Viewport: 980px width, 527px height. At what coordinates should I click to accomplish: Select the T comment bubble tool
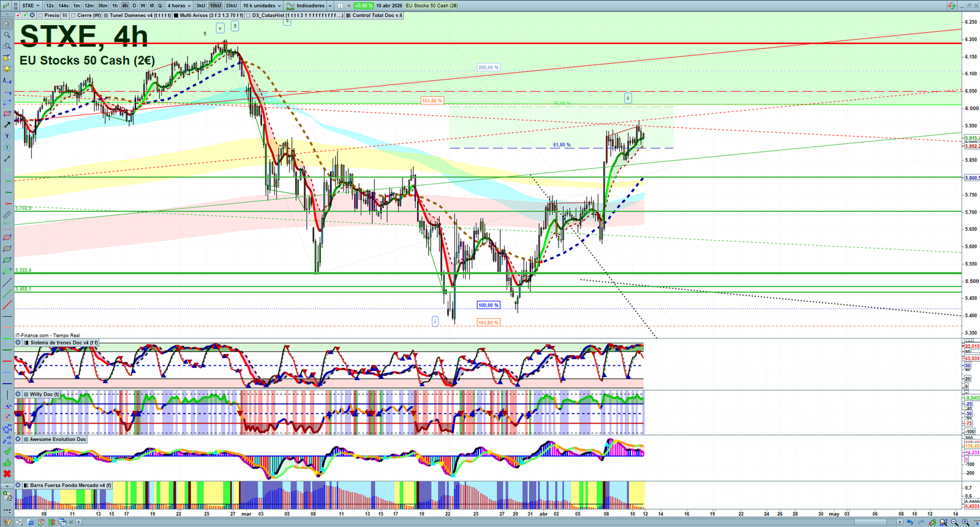pyautogui.click(x=7, y=148)
